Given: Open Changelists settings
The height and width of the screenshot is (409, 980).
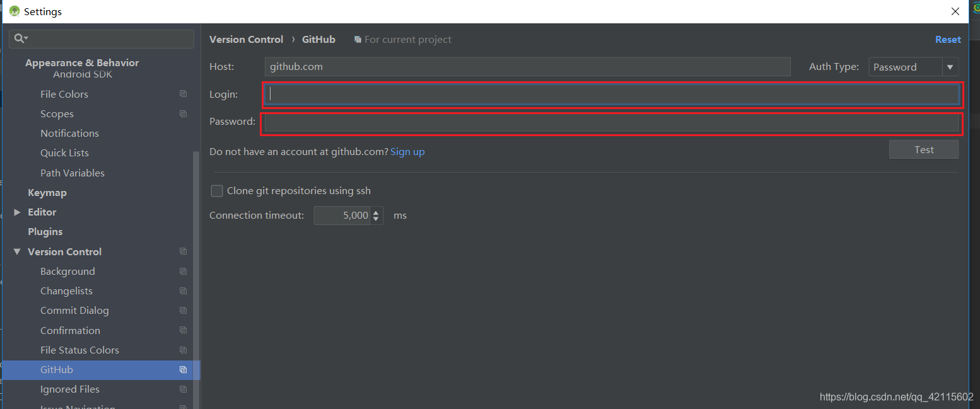Looking at the screenshot, I should click(x=66, y=291).
